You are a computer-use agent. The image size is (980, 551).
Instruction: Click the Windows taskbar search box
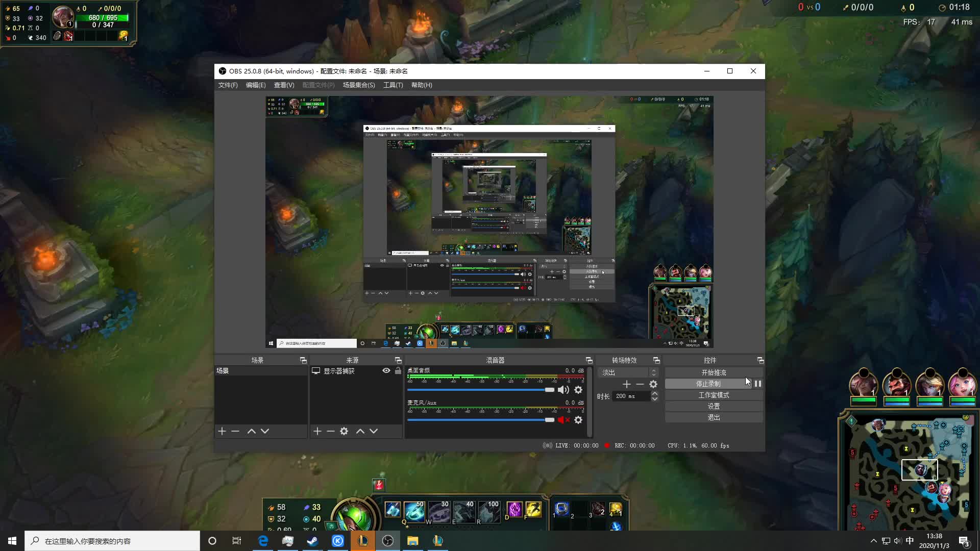pos(112,541)
